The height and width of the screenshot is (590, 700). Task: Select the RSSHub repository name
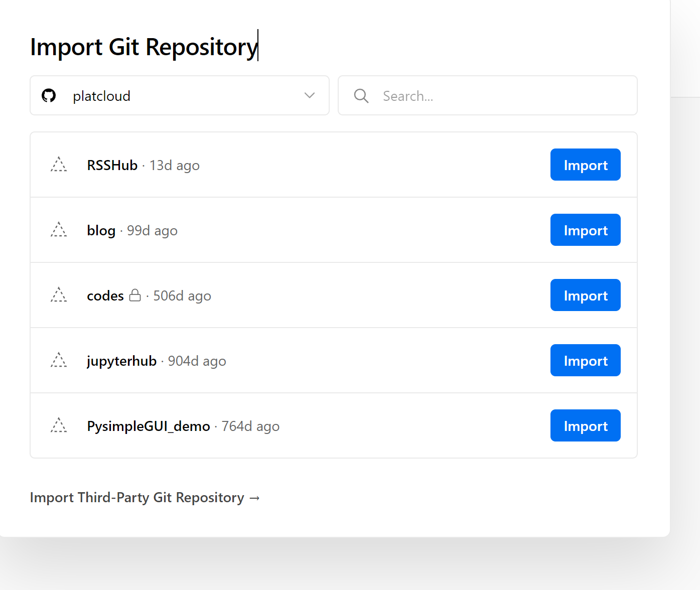click(x=112, y=165)
